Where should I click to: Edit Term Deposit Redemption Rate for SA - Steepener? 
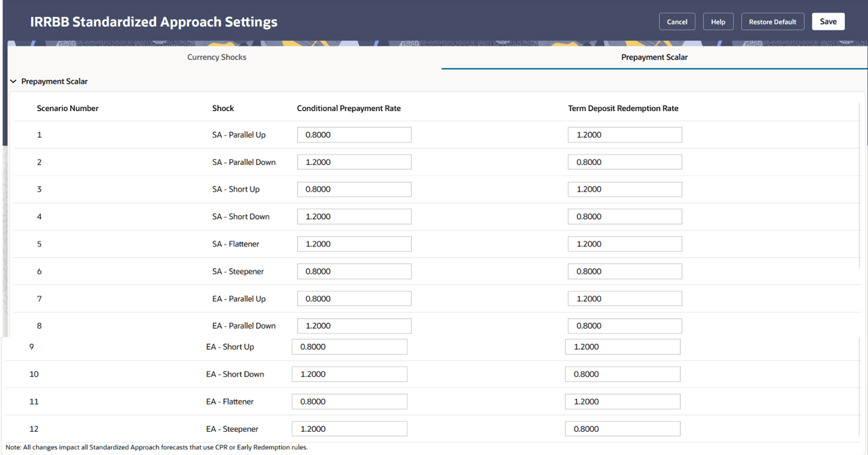(x=625, y=271)
